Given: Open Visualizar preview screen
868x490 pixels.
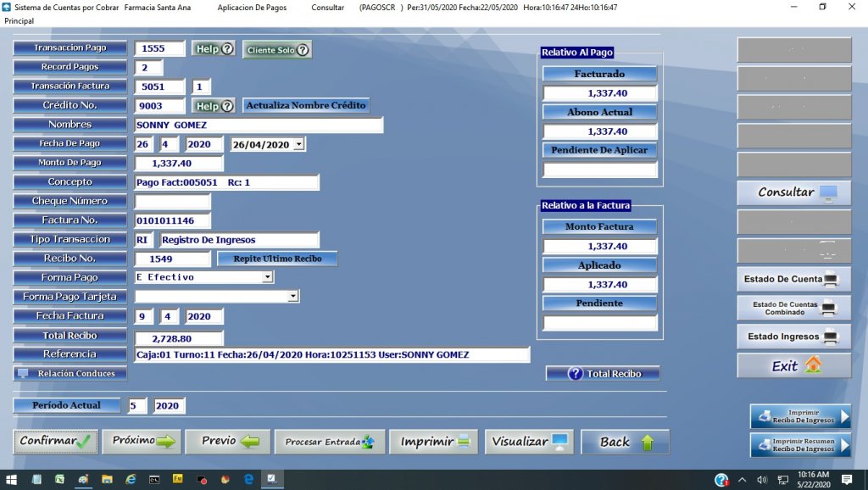Looking at the screenshot, I should (x=529, y=442).
